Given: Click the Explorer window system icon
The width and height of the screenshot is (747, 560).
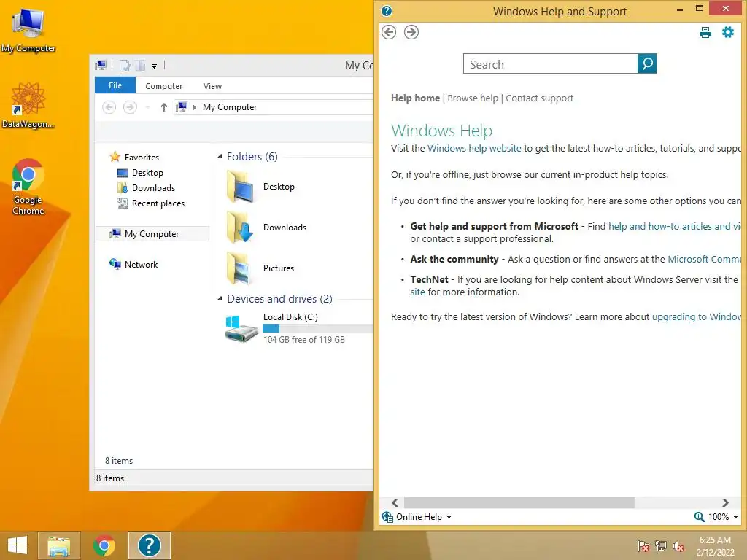Looking at the screenshot, I should click(x=101, y=65).
